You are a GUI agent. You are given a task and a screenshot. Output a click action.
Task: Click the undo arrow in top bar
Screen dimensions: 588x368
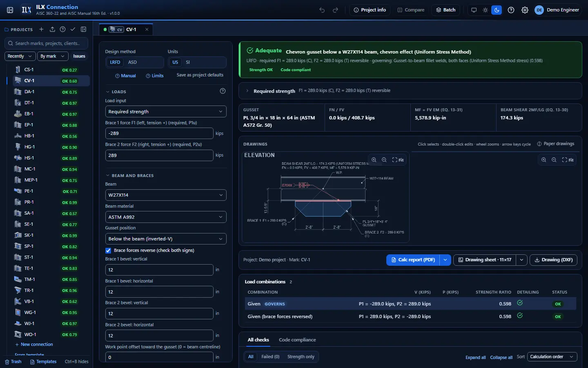click(322, 10)
